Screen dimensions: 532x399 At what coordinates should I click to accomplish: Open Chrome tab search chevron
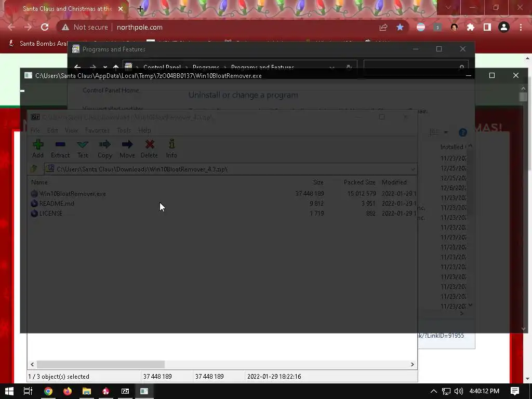point(448,7)
